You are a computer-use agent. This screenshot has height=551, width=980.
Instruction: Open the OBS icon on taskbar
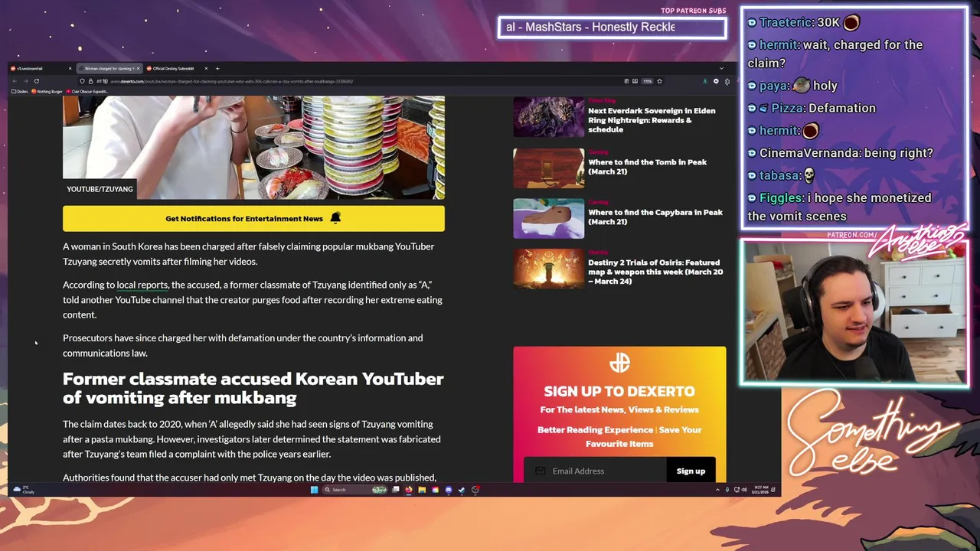coord(475,490)
